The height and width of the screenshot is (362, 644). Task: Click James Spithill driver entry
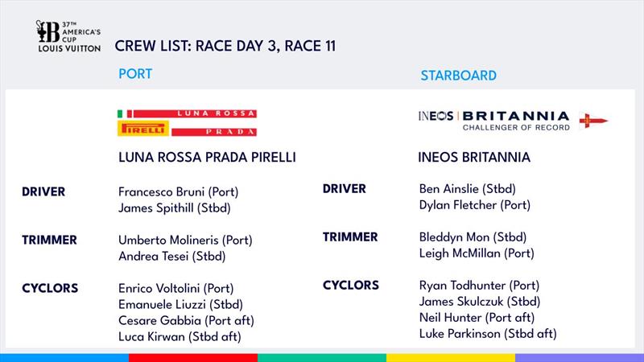click(174, 208)
